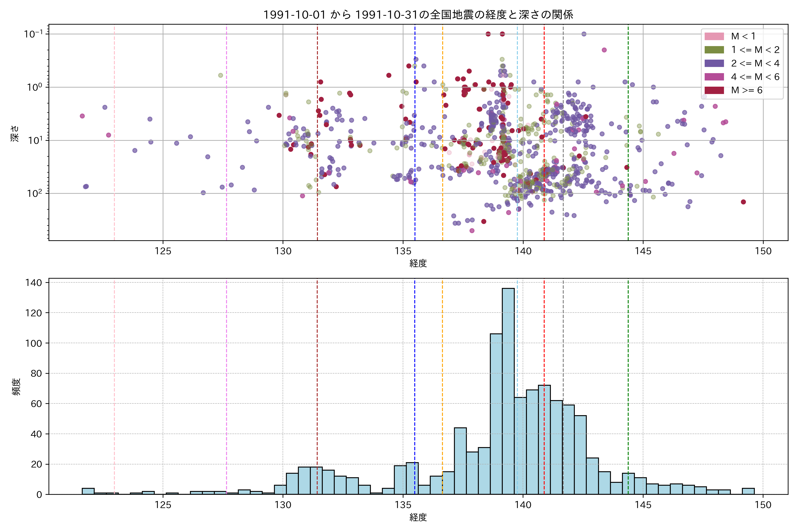Screen dimensions: 798x532
Task: Click the magenta point near longitude 143 at top
Action: click(604, 50)
